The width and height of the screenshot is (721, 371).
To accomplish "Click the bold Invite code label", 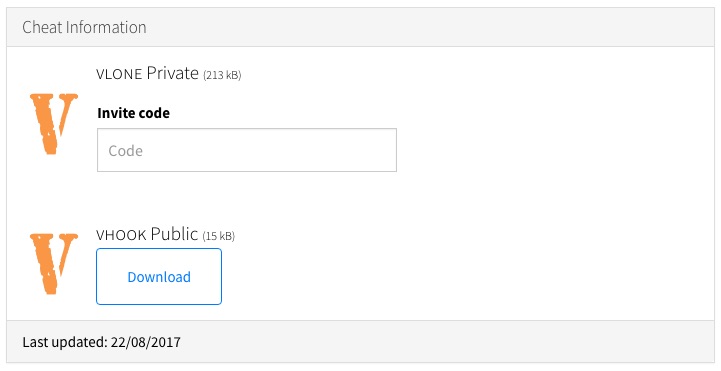I will [x=133, y=113].
